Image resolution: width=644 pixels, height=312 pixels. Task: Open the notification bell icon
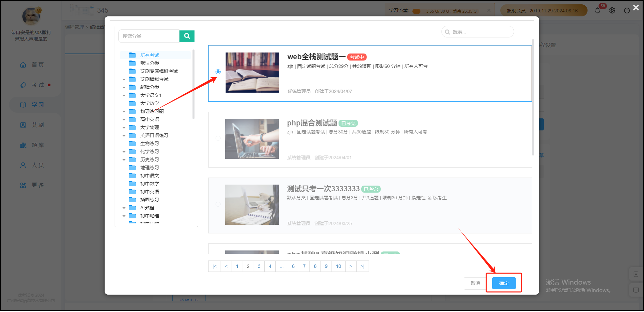pos(598,10)
